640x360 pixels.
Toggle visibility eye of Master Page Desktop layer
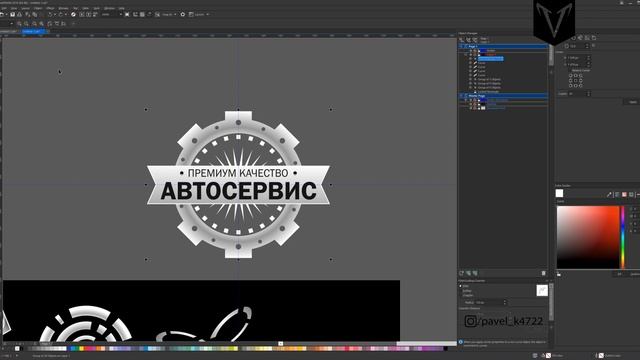[x=471, y=104]
